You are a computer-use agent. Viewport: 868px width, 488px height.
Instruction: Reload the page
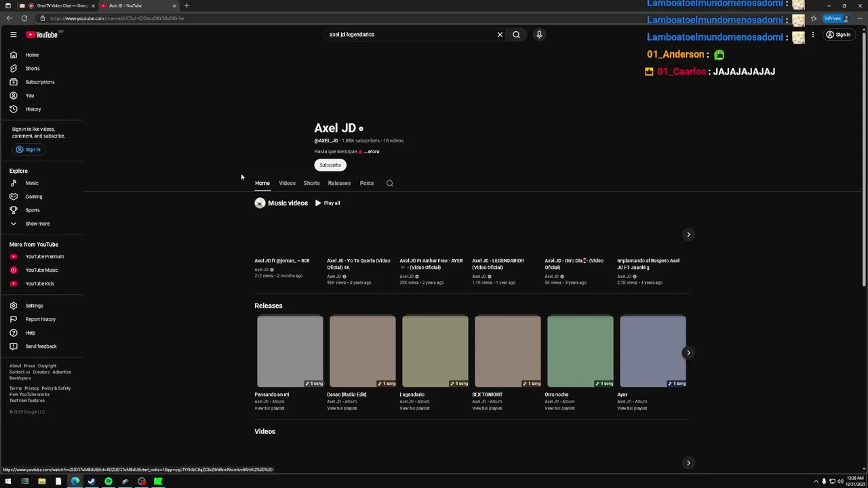click(24, 18)
